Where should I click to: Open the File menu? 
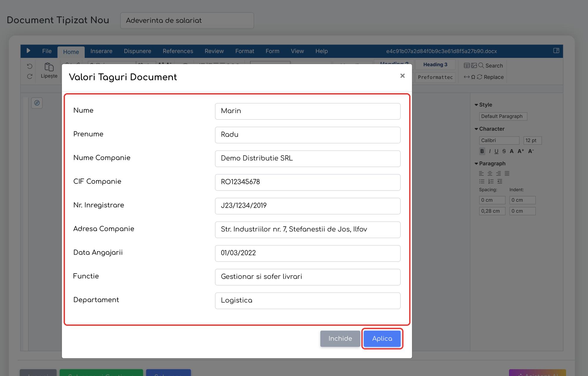coord(47,51)
